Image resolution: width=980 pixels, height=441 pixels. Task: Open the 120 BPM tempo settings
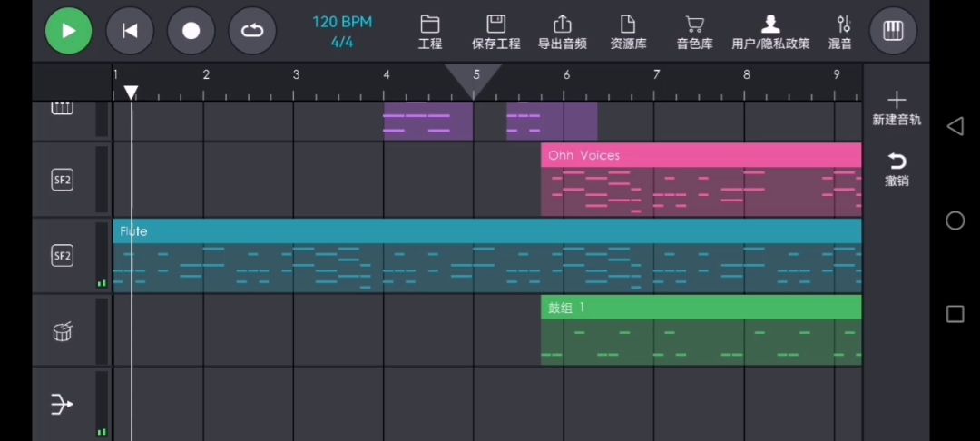click(x=342, y=31)
